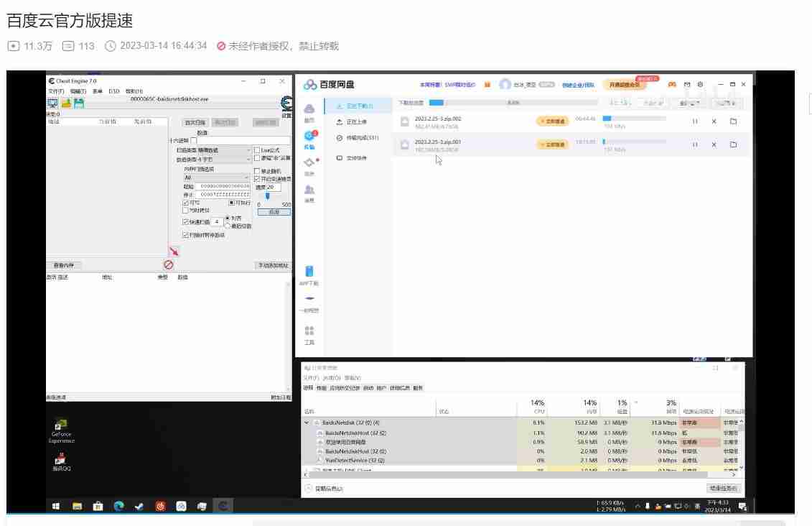This screenshot has width=812, height=526.
Task: Collapse BaiduNetdisk process group
Action: coord(307,423)
